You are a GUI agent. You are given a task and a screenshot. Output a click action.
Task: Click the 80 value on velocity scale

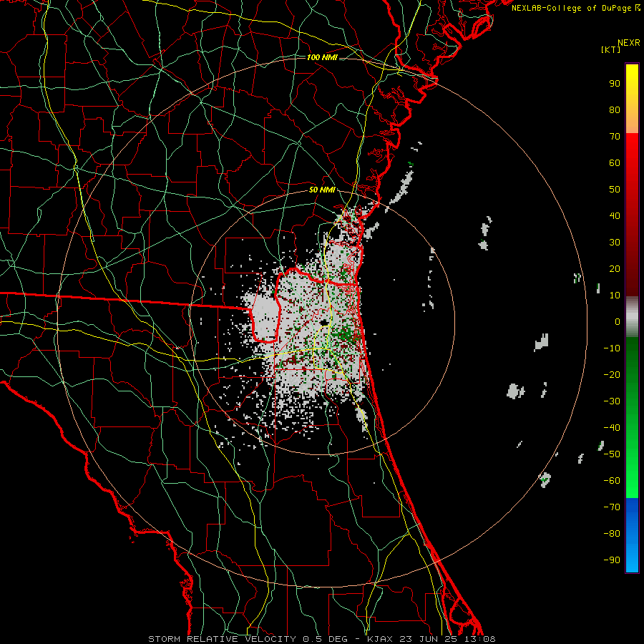pyautogui.click(x=615, y=110)
